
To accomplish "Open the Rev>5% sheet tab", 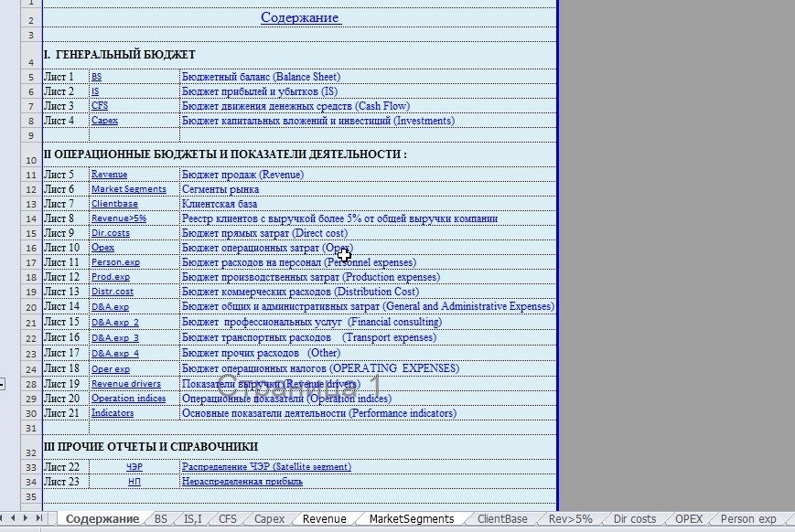I will (x=570, y=519).
